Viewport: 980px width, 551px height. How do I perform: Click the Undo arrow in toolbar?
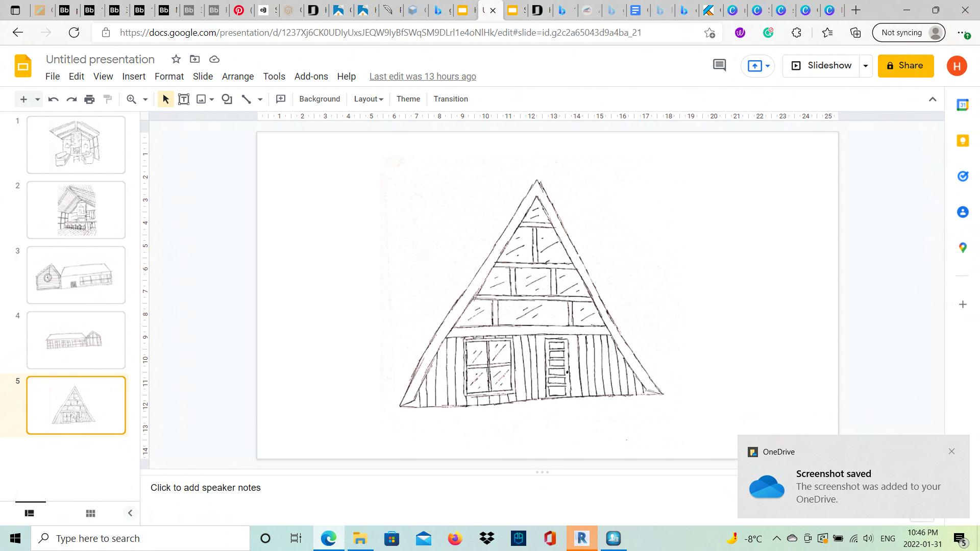click(x=53, y=99)
